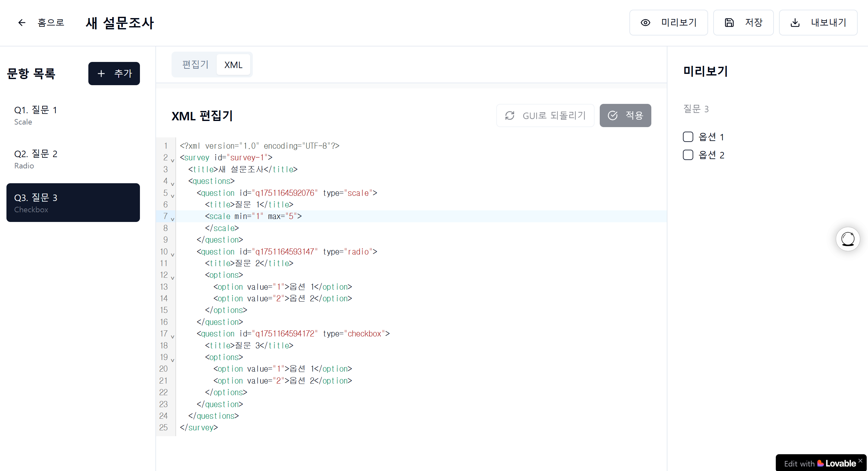Fold the radio question block at line 10
868x471 pixels.
point(173,255)
